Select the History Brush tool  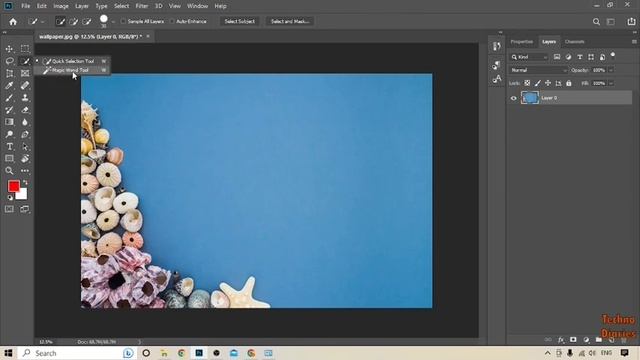coord(9,110)
